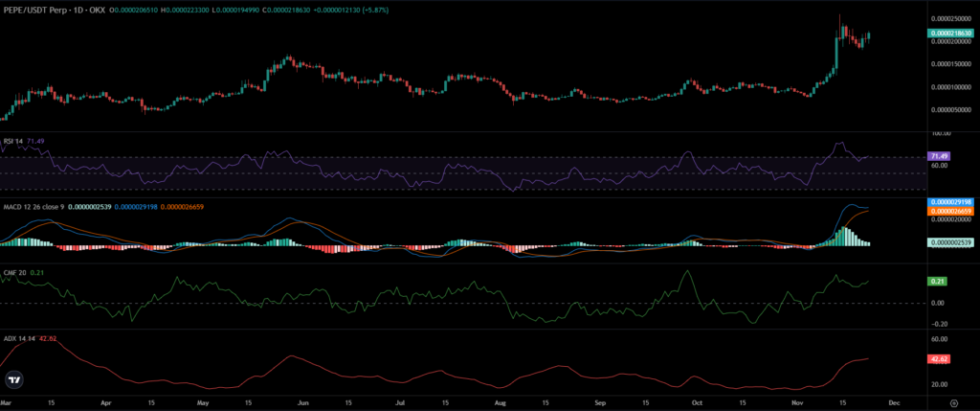The image size is (980, 411).
Task: Click the Nov label on time axis
Action: coord(797,403)
